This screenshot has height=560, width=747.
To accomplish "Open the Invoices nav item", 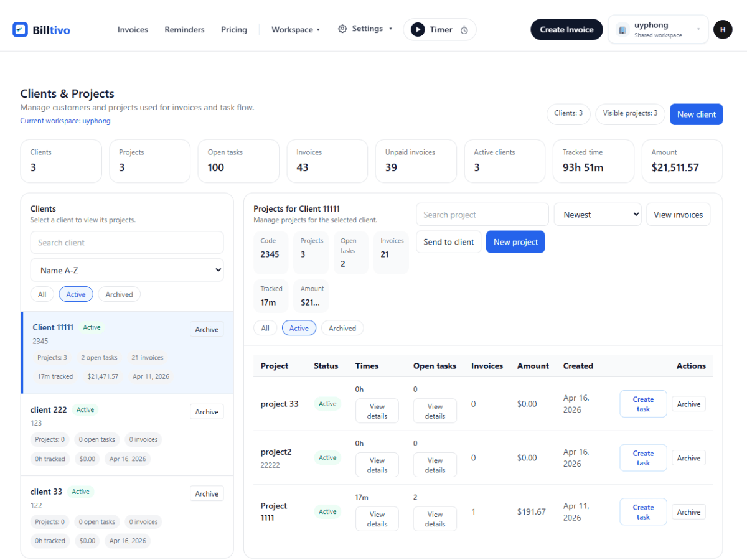I will (133, 29).
